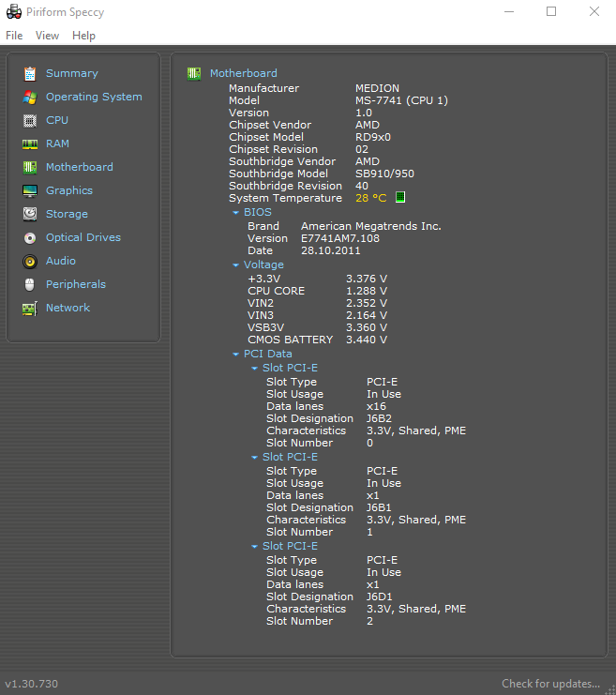Show the CPU details
The width and height of the screenshot is (616, 695).
(57, 120)
